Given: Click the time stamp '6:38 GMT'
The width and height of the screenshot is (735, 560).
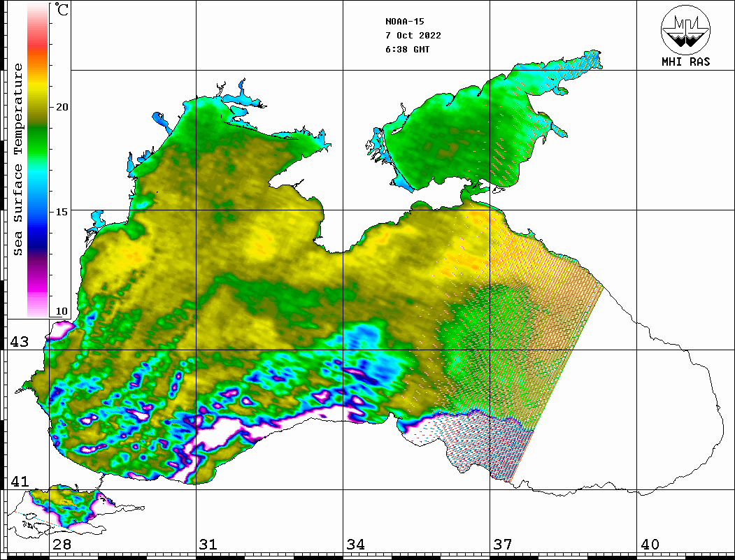Looking at the screenshot, I should 407,50.
